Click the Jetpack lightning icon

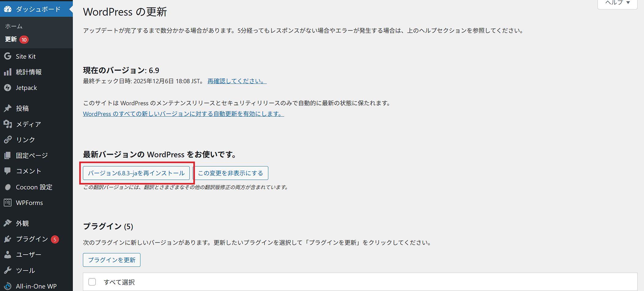click(8, 88)
